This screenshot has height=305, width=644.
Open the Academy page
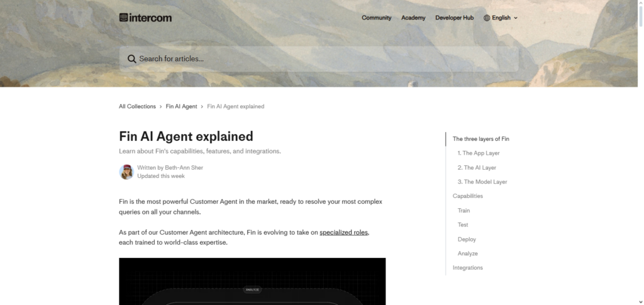pos(413,18)
